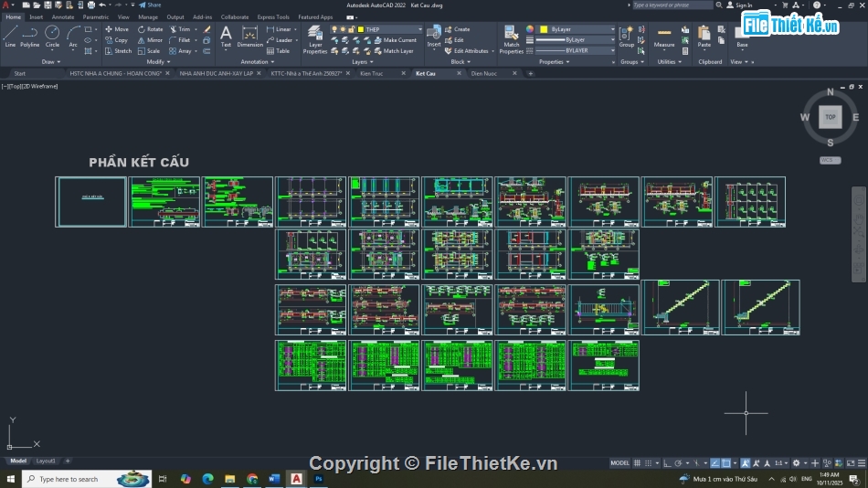Choose the Measure utility
The height and width of the screenshot is (488, 868).
(664, 37)
